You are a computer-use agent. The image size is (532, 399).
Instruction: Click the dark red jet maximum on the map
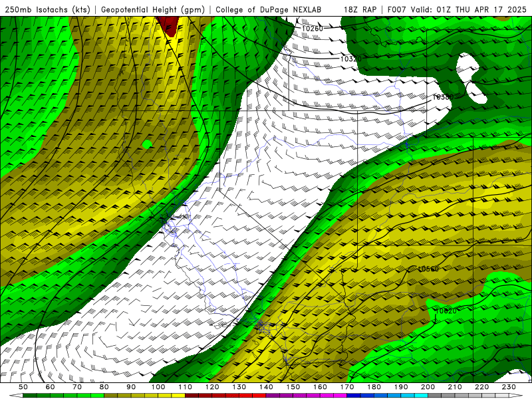click(169, 25)
